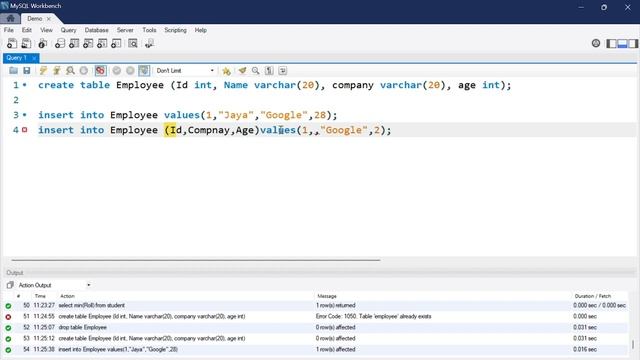The width and height of the screenshot is (640, 360).
Task: Create a new table in active schema
Action: click(x=74, y=43)
